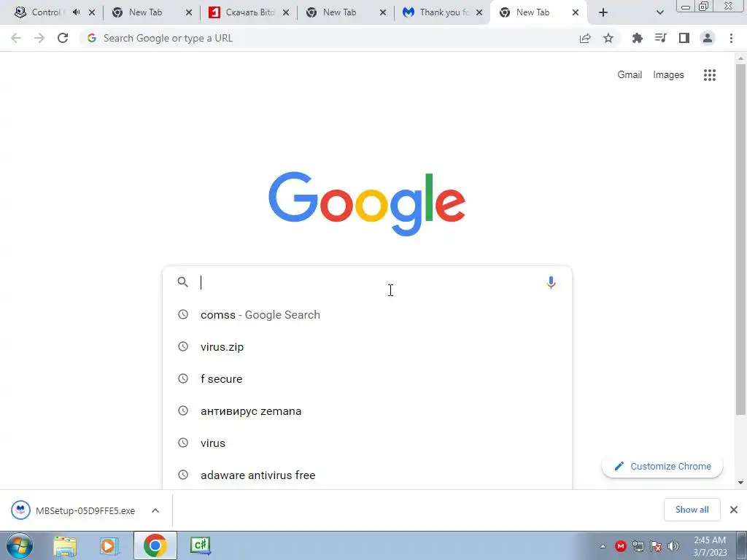Open the Google apps grid
Screen dimensions: 747x560
pos(709,75)
